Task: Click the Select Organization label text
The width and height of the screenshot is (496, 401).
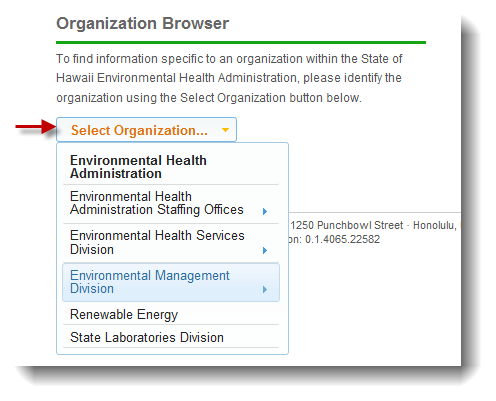Action: (139, 130)
